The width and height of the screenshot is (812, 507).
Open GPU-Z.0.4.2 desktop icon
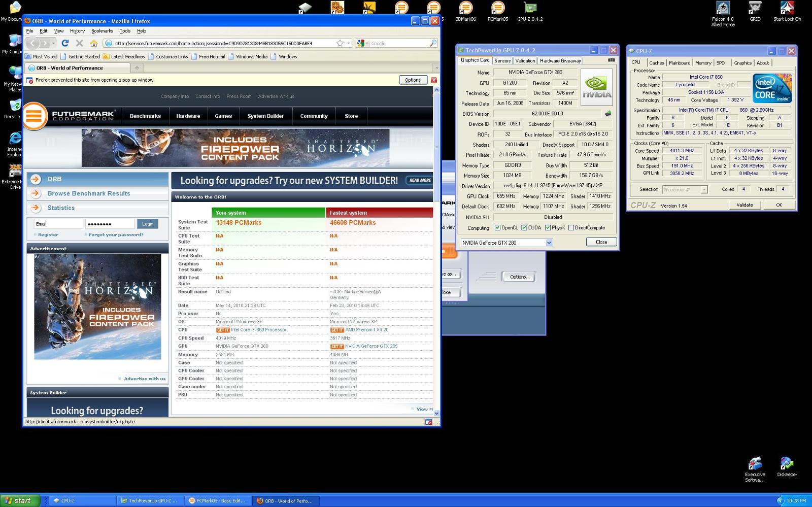click(530, 12)
